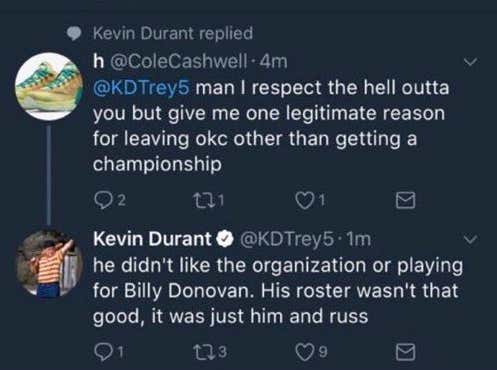Open Kevin Durant's profile name
Viewport: 497px width, 370px height.
pyautogui.click(x=152, y=239)
